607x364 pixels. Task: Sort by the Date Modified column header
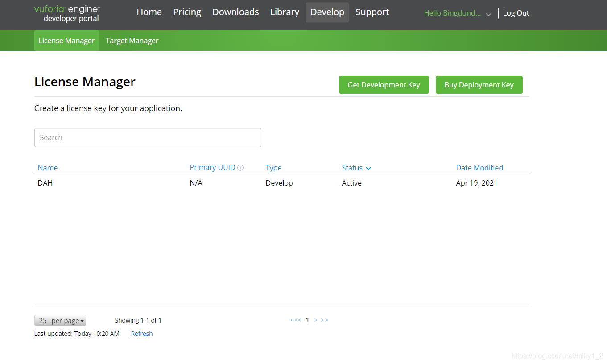pos(479,168)
